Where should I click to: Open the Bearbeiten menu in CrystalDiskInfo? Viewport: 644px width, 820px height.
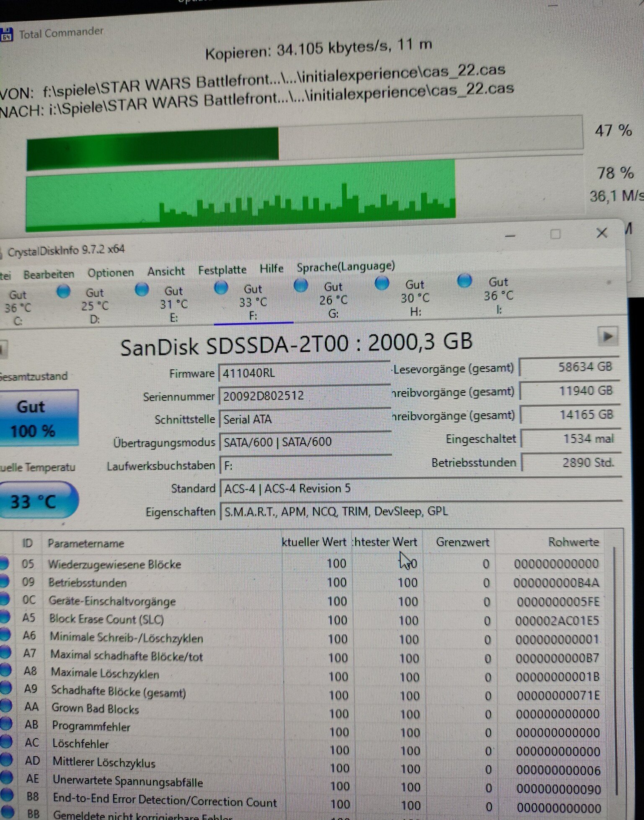[x=49, y=274]
